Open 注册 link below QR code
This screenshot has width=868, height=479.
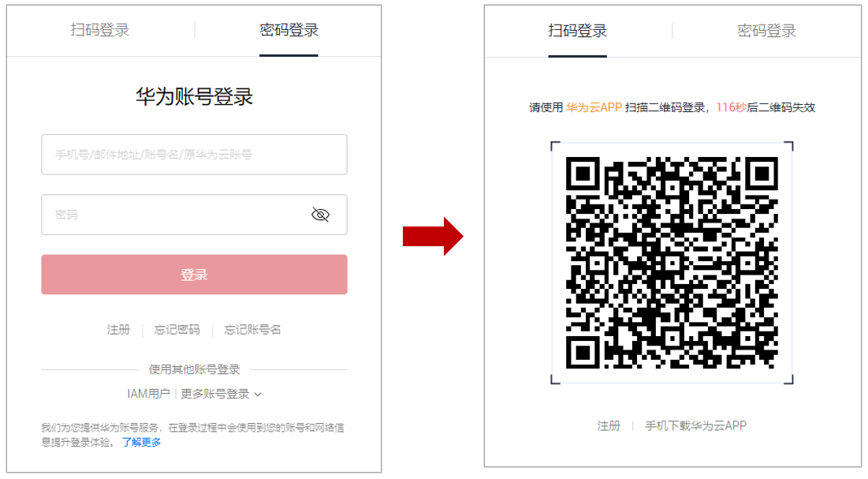click(609, 426)
